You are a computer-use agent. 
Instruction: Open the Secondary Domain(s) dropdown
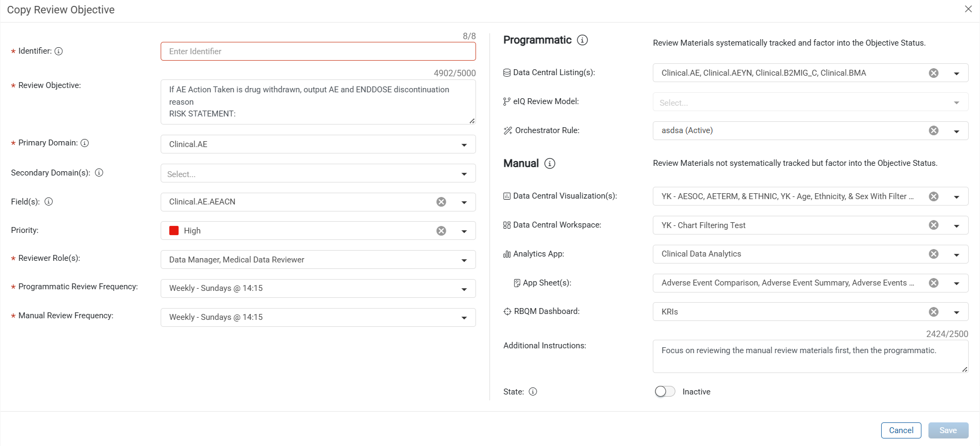click(318, 173)
